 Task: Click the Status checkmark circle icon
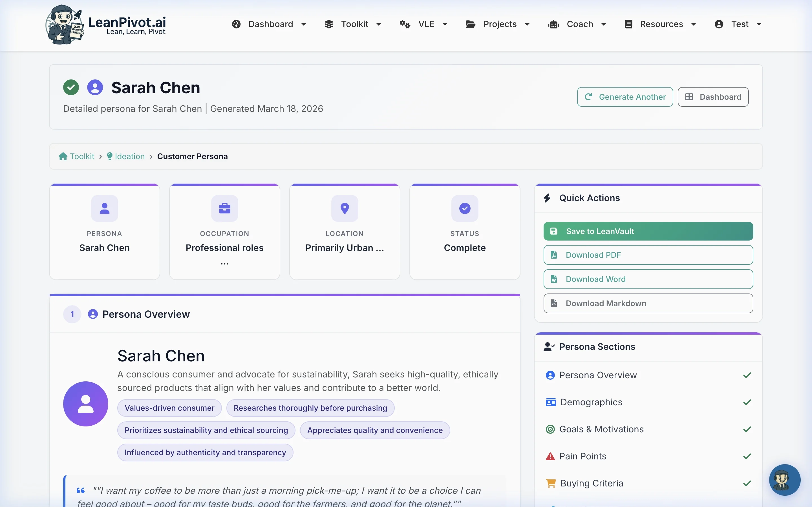[x=465, y=208]
